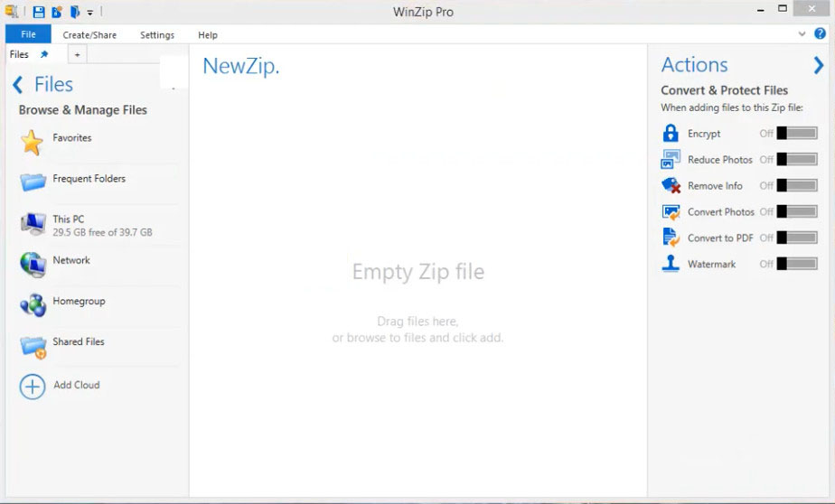Click the Encrypt option label
Screen dimensions: 835x504
703,134
